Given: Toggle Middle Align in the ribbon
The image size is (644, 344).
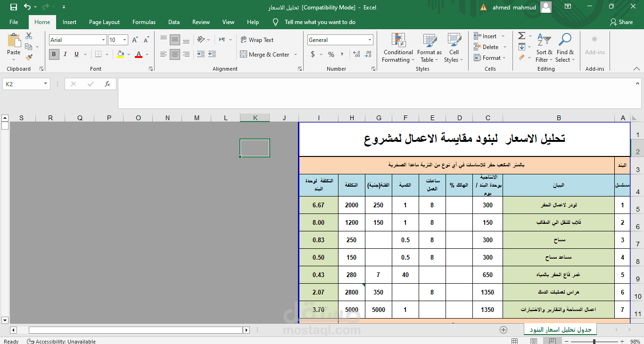Looking at the screenshot, I should [175, 40].
